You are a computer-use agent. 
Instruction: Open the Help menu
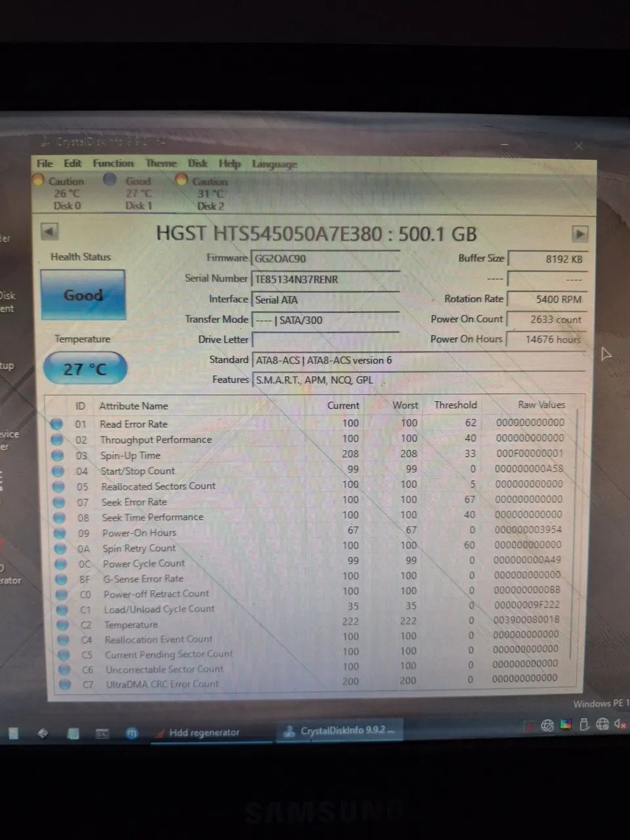tap(229, 164)
